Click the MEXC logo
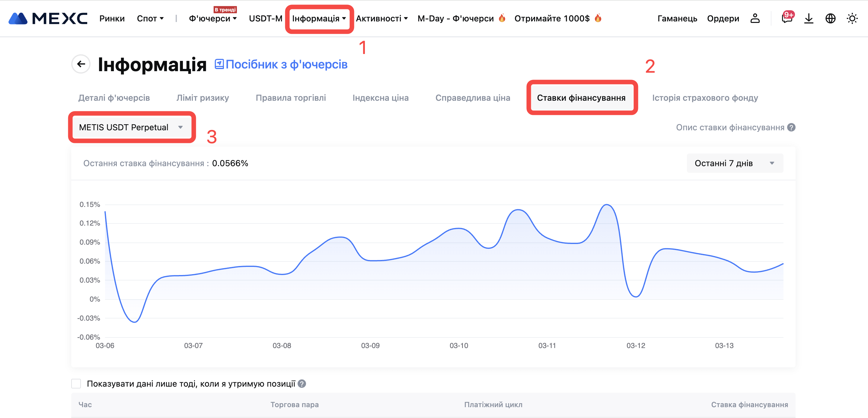This screenshot has height=418, width=868. [48, 18]
